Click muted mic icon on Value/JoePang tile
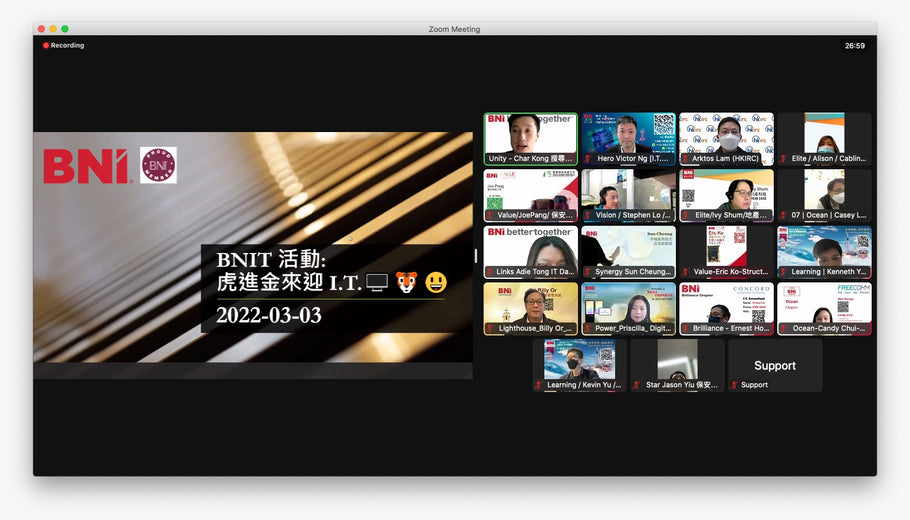 (x=491, y=215)
